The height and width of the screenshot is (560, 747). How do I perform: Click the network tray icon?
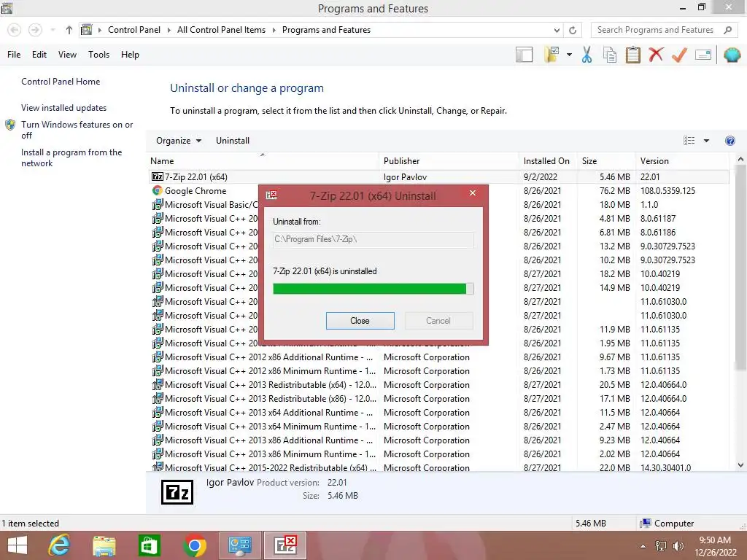(661, 546)
